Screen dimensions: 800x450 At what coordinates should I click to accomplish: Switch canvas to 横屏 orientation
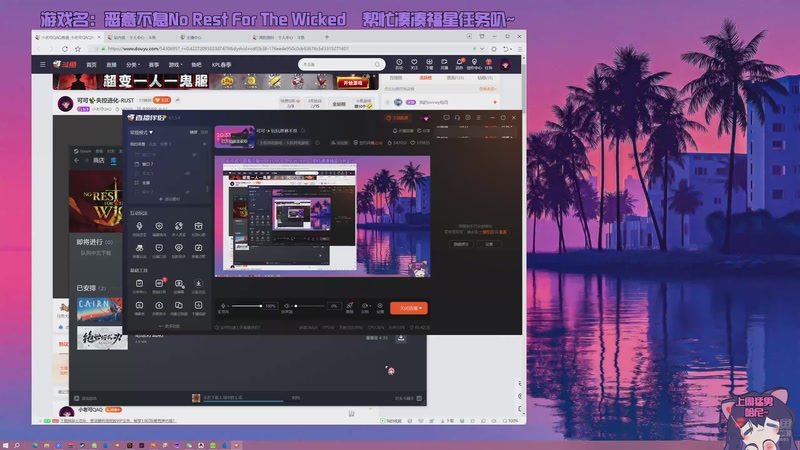(x=193, y=132)
